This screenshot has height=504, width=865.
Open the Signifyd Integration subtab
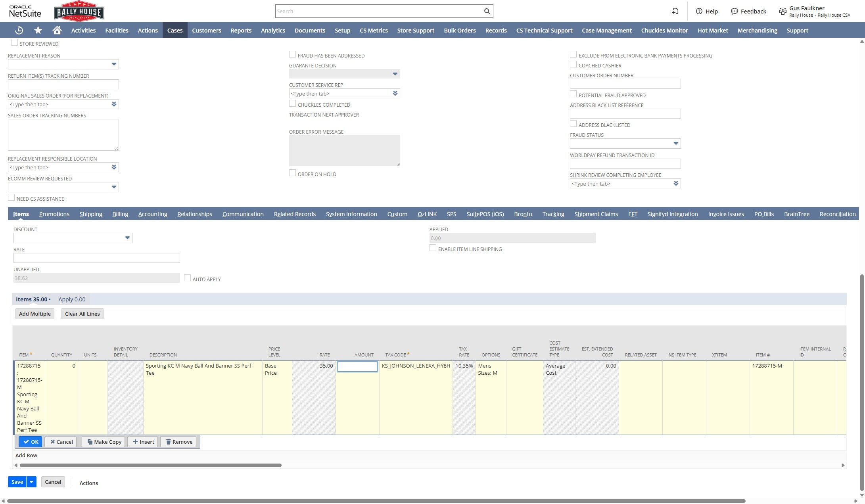673,214
